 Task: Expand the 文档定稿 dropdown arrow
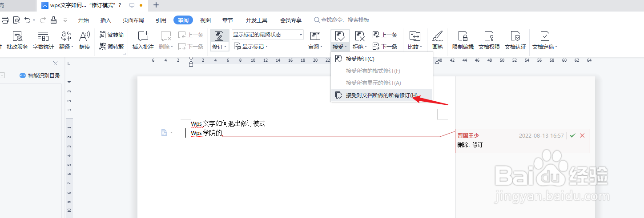click(556, 47)
